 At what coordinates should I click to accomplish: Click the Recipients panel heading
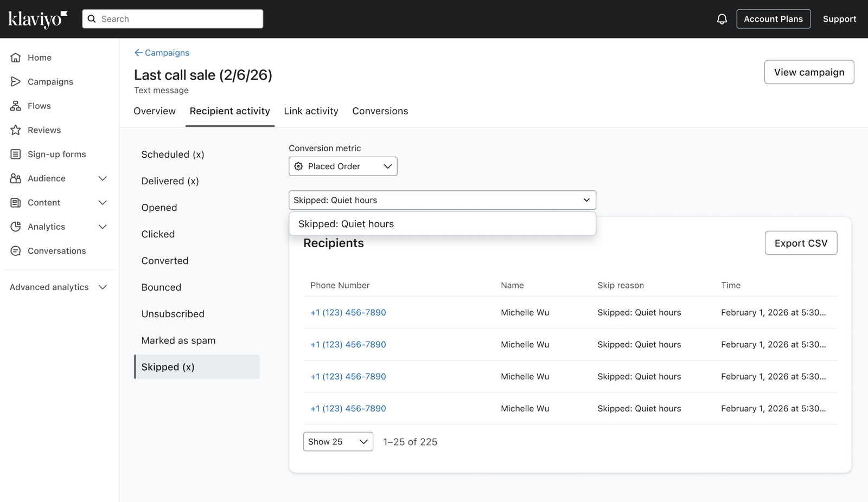click(x=334, y=243)
